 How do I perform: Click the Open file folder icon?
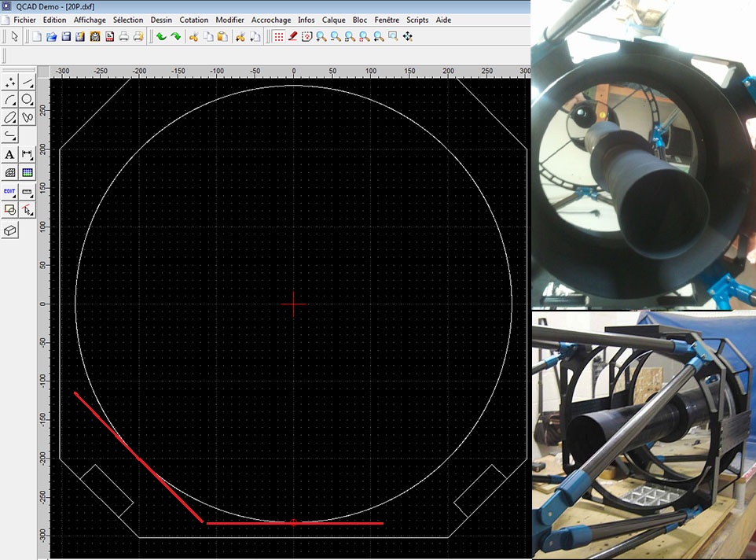point(52,36)
